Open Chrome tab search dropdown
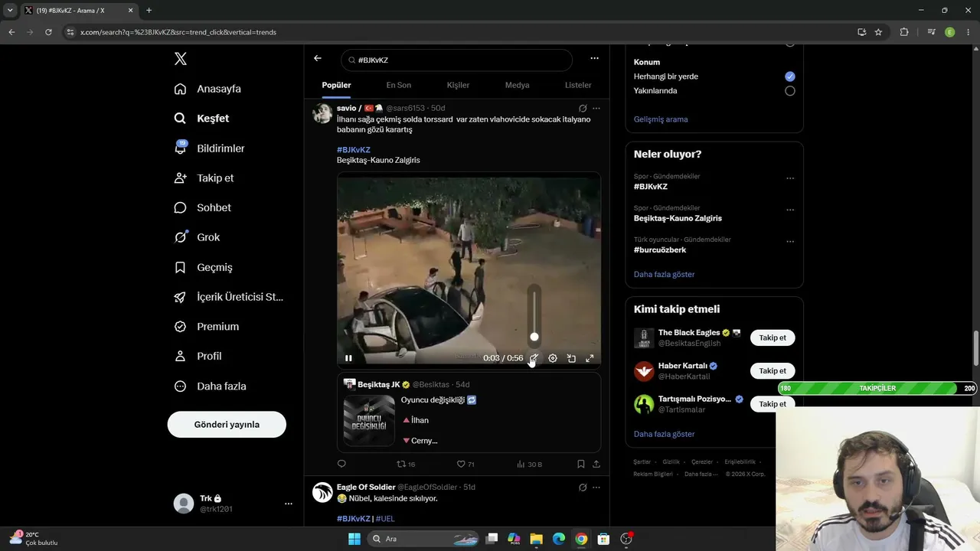Viewport: 980px width, 551px height. coord(10,11)
